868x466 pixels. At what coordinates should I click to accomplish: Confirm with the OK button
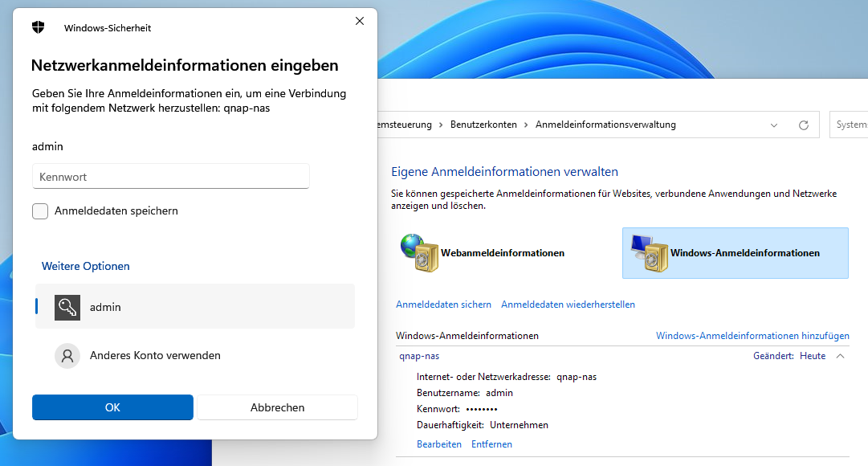click(112, 407)
